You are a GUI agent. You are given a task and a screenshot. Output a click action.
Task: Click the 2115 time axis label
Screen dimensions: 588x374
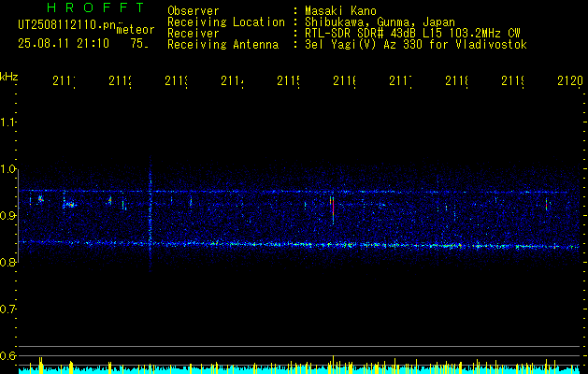(x=289, y=81)
